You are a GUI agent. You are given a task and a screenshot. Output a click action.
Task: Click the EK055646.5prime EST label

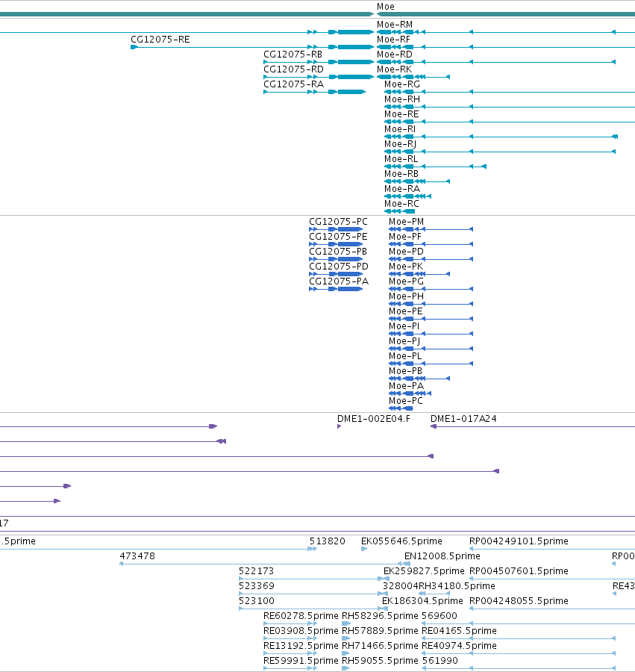tap(401, 542)
